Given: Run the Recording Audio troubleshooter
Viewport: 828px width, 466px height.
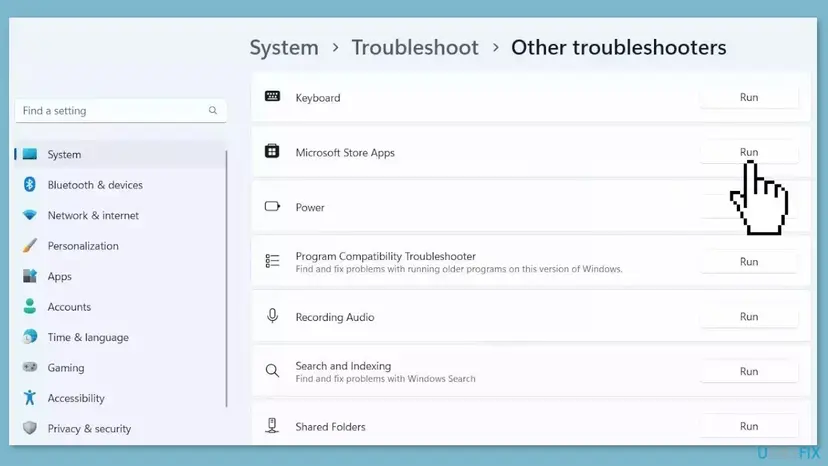Looking at the screenshot, I should tap(749, 316).
